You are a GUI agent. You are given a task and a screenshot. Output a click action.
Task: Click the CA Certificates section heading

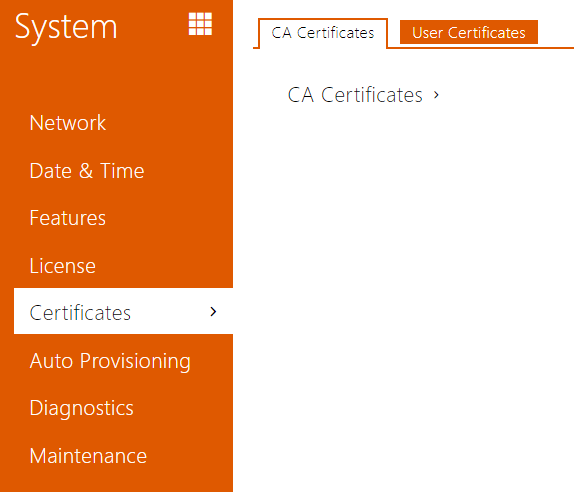[x=355, y=95]
